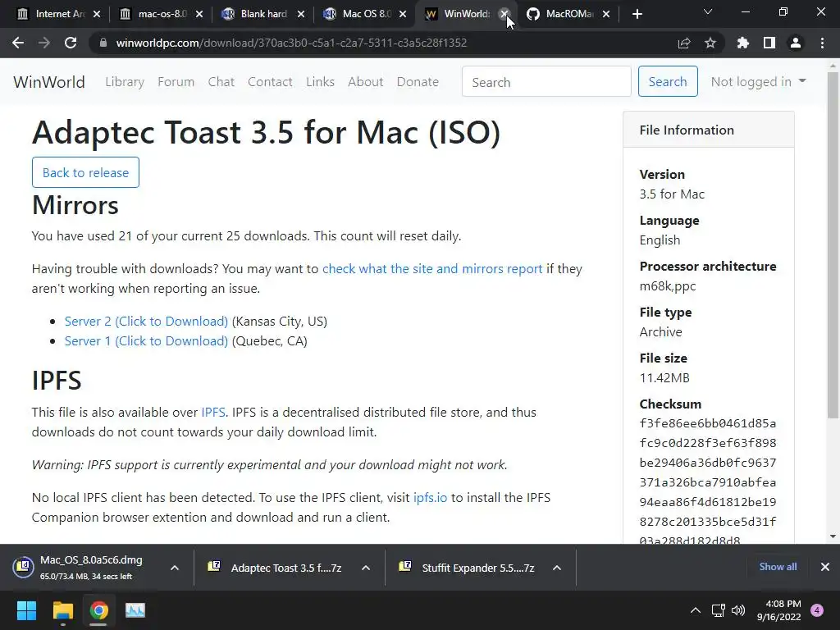Bookmark this page with the star icon
Viewport: 840px width, 630px height.
(x=710, y=43)
